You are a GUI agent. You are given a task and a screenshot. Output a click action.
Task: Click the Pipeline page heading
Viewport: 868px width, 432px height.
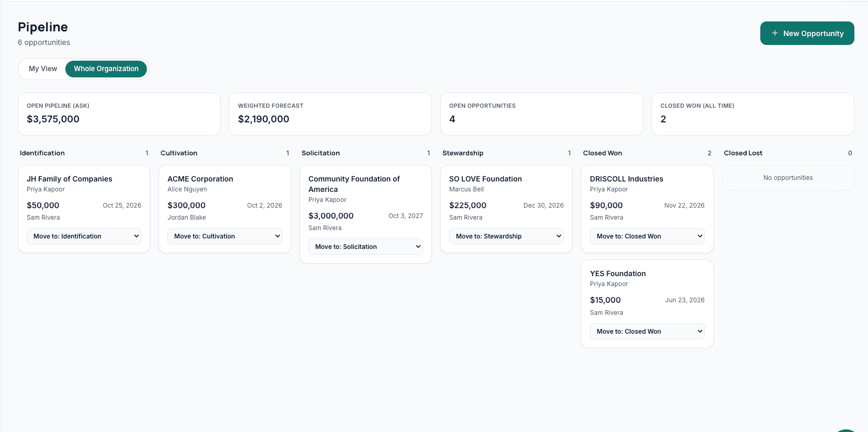[x=43, y=27]
